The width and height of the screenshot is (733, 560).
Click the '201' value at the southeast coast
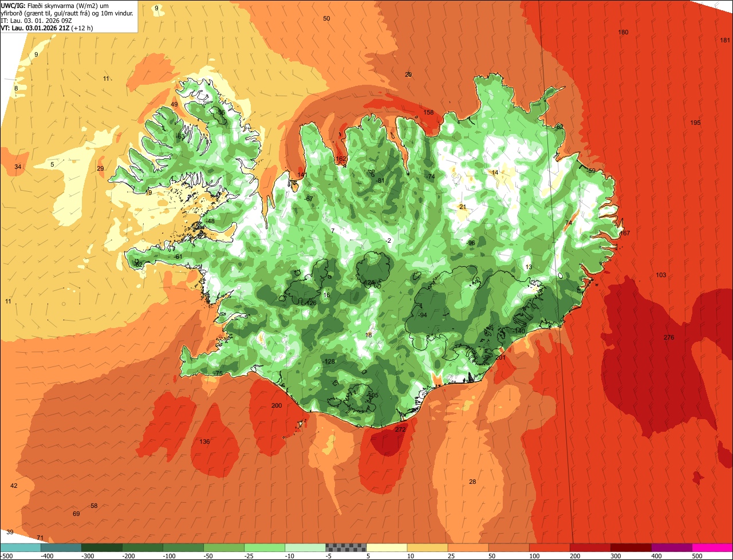[x=501, y=357]
